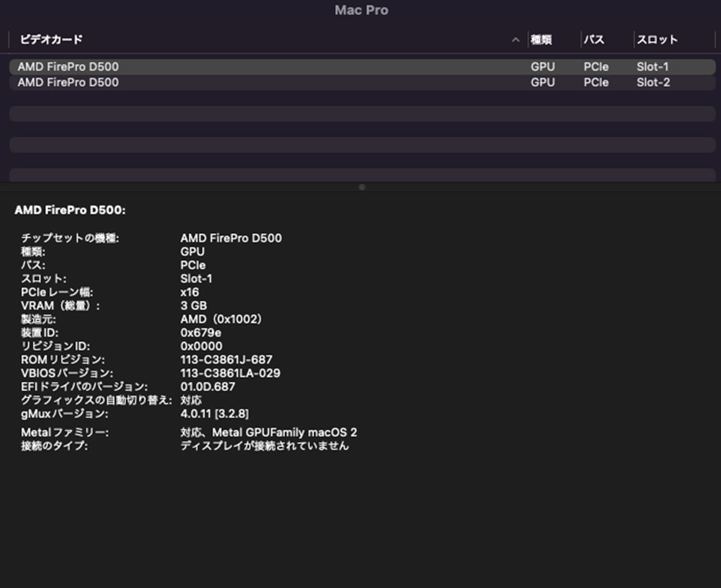Click the Slot-2 cell in the table
This screenshot has height=588, width=721.
click(x=653, y=82)
